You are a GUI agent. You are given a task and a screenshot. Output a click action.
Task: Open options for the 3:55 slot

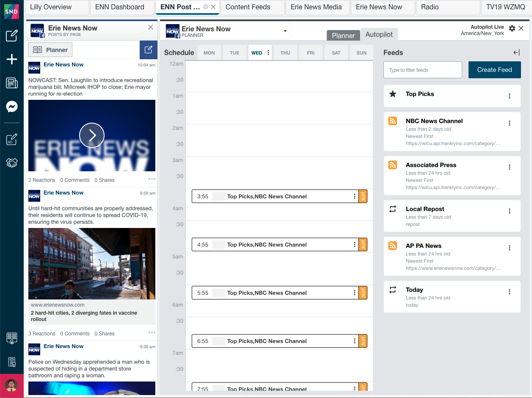pyautogui.click(x=355, y=196)
